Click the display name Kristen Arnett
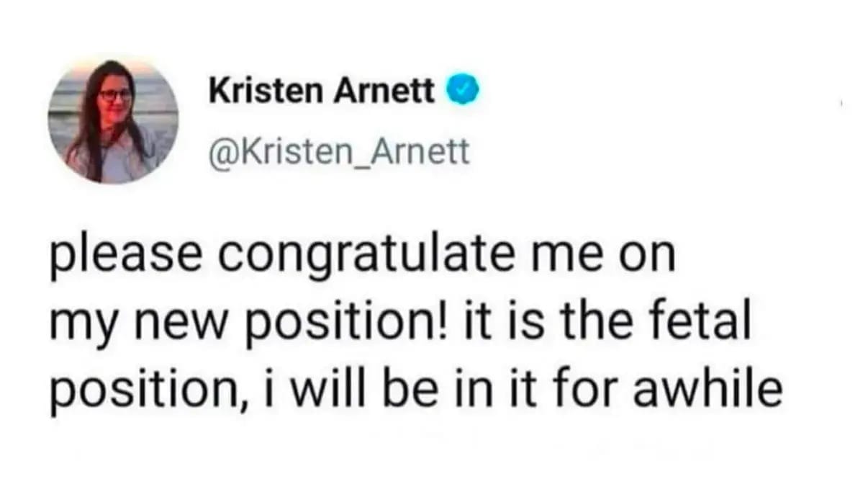Viewport: 868px width, 492px height. tap(322, 91)
